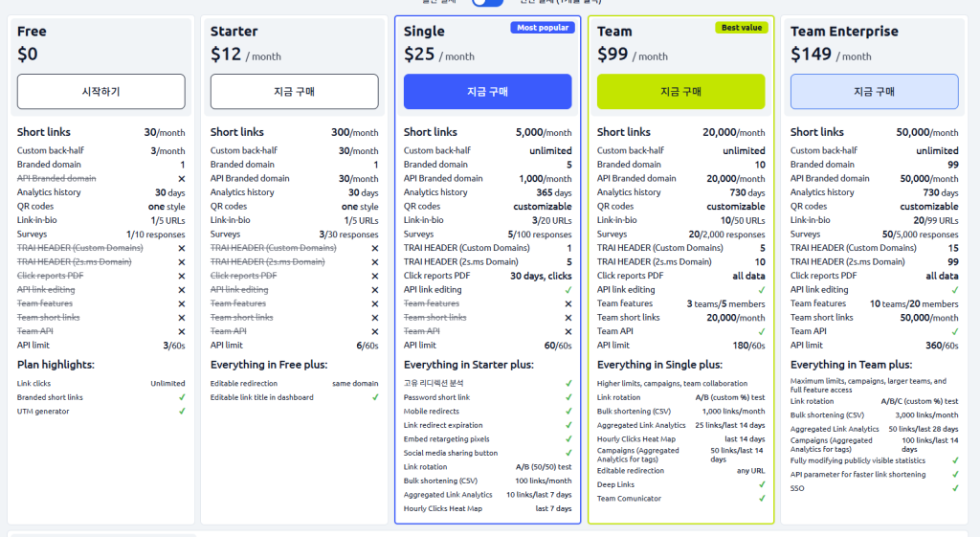980x537 pixels.
Task: Click the checkmark next to Password short link
Action: click(568, 397)
